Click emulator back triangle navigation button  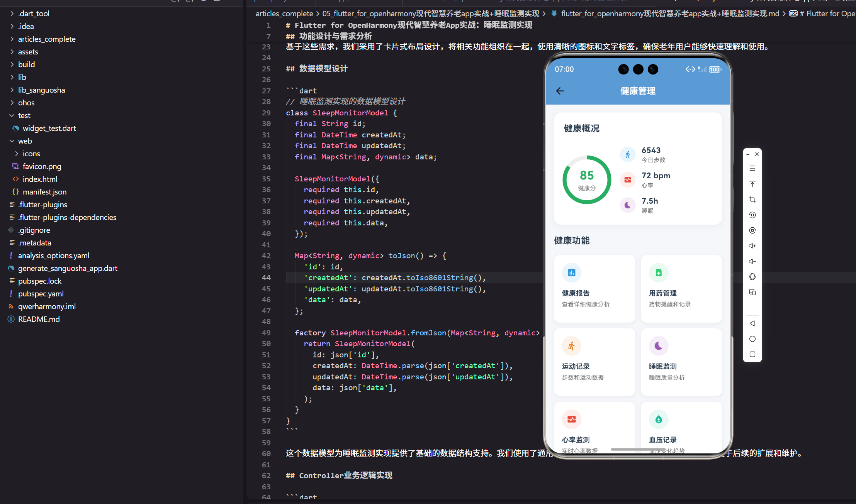tap(752, 323)
